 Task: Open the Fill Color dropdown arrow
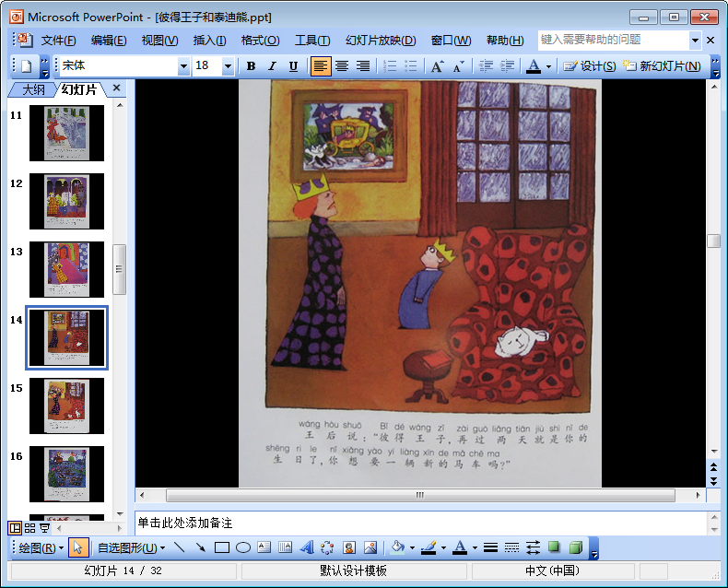[x=412, y=548]
